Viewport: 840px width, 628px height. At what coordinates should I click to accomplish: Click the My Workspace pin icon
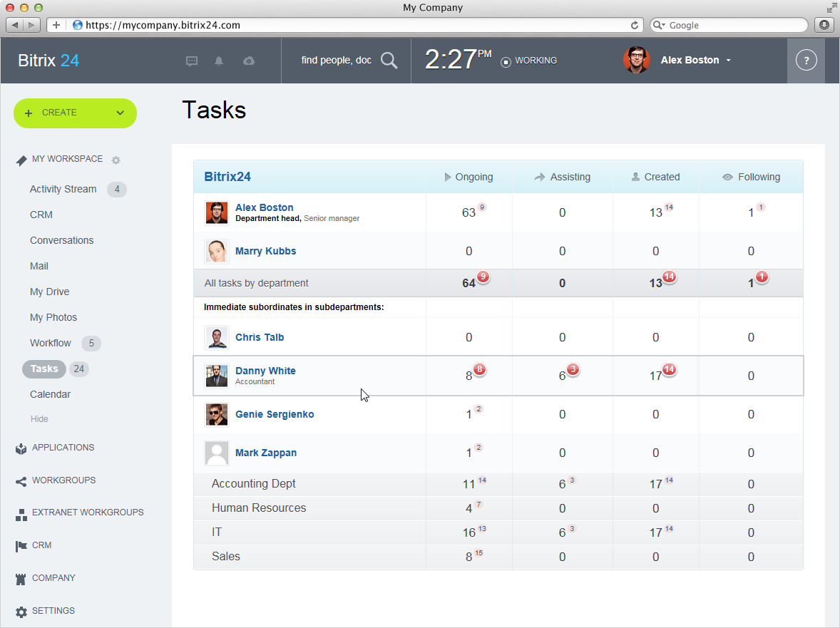click(x=21, y=160)
